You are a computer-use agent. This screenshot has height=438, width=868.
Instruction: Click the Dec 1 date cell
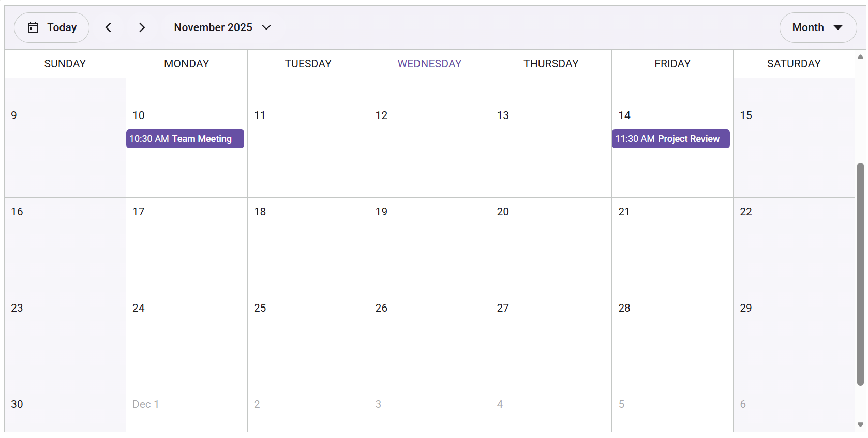click(x=186, y=411)
